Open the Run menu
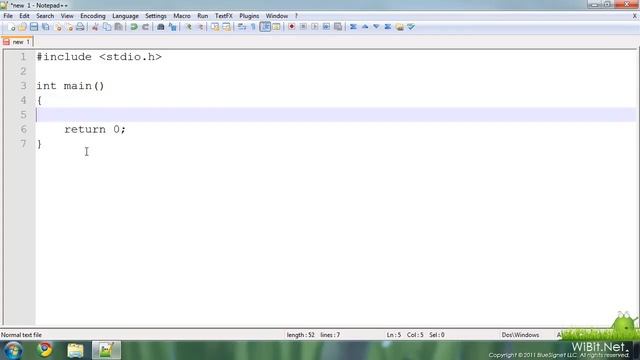This screenshot has height=360, width=640. (x=202, y=16)
